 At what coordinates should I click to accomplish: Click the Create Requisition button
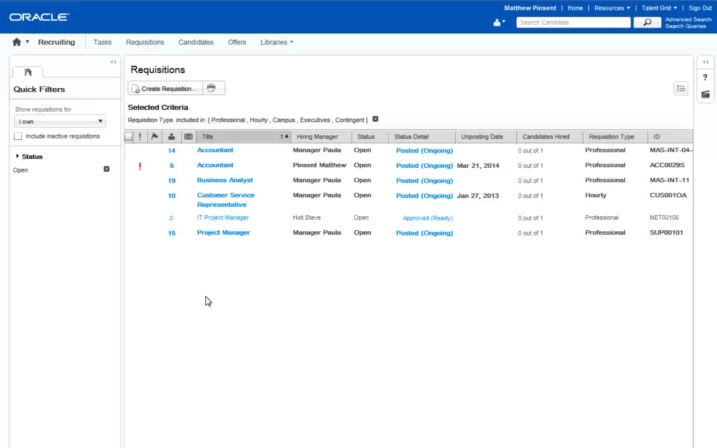click(165, 88)
